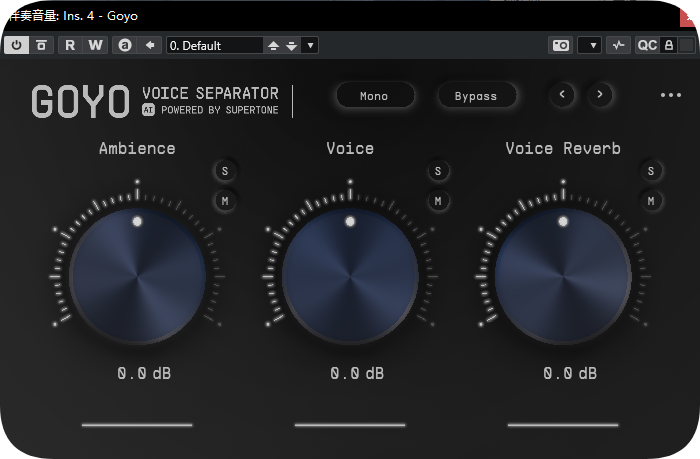Enable Write automation (W) button

pyautogui.click(x=95, y=45)
